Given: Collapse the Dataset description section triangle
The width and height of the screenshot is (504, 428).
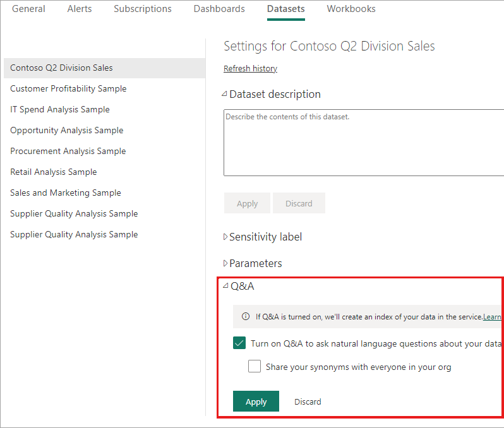Looking at the screenshot, I should click(224, 94).
